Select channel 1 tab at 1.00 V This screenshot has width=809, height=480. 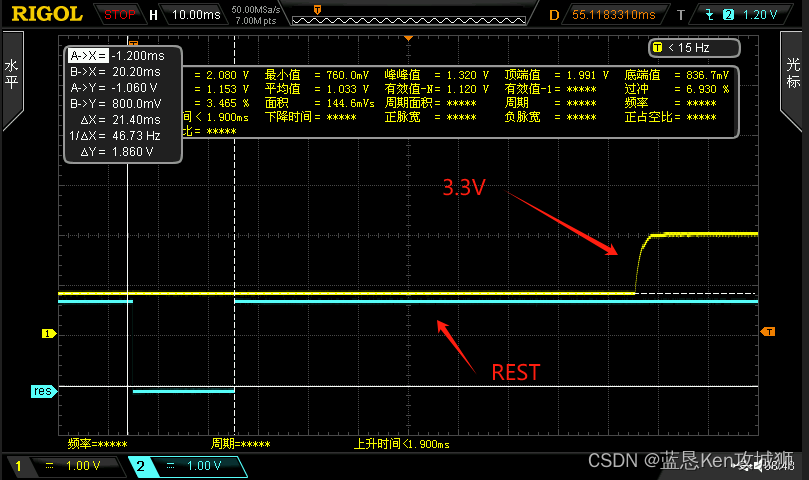tap(63, 466)
